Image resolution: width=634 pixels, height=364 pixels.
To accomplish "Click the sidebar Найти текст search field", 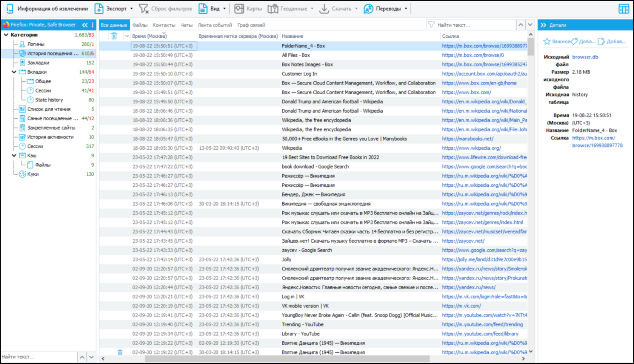I will point(38,357).
